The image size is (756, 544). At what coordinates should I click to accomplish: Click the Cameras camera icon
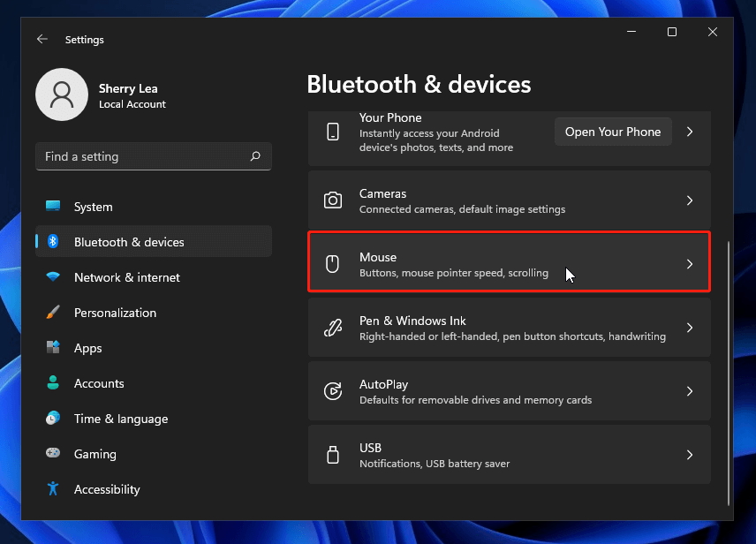pyautogui.click(x=333, y=200)
